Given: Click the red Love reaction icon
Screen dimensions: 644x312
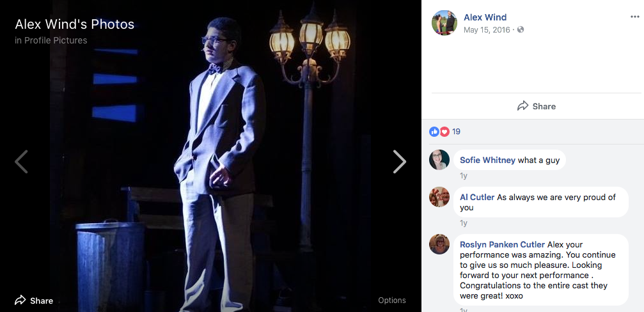Looking at the screenshot, I should point(444,132).
